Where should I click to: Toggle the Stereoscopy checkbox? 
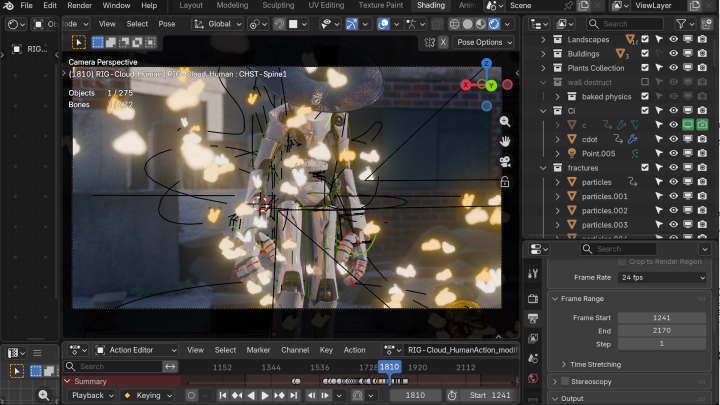tap(564, 381)
